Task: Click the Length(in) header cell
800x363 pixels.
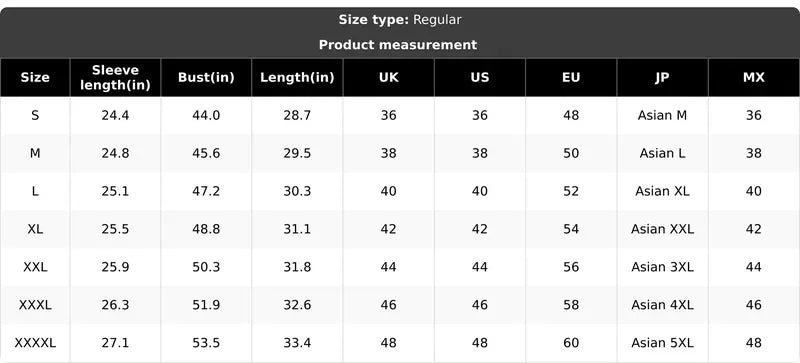Action: click(297, 78)
